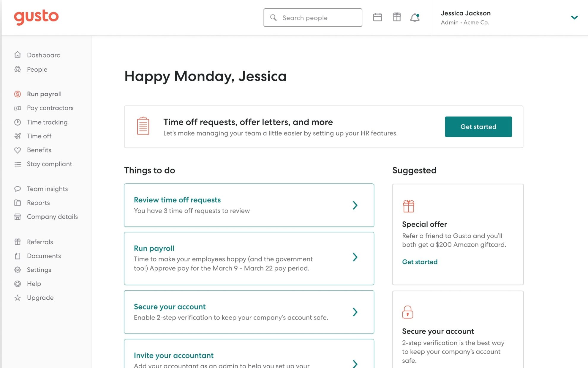
Task: Click the Referrals sidebar icon
Action: click(17, 242)
